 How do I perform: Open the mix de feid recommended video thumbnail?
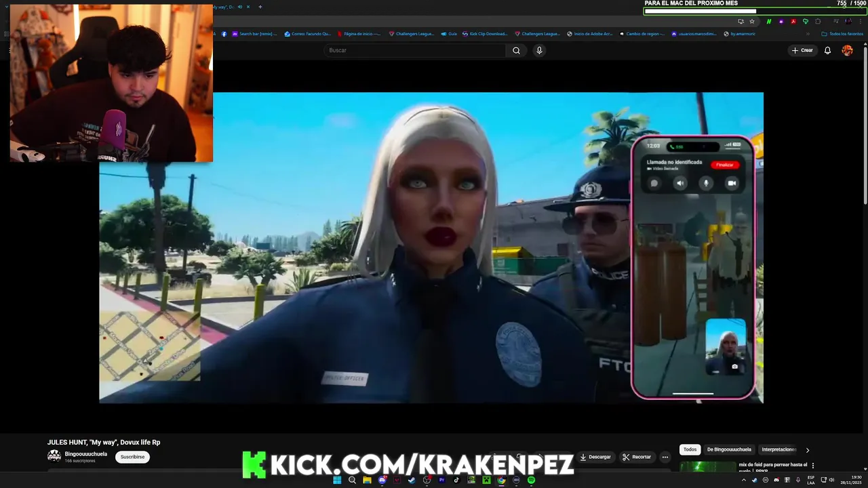pyautogui.click(x=707, y=466)
